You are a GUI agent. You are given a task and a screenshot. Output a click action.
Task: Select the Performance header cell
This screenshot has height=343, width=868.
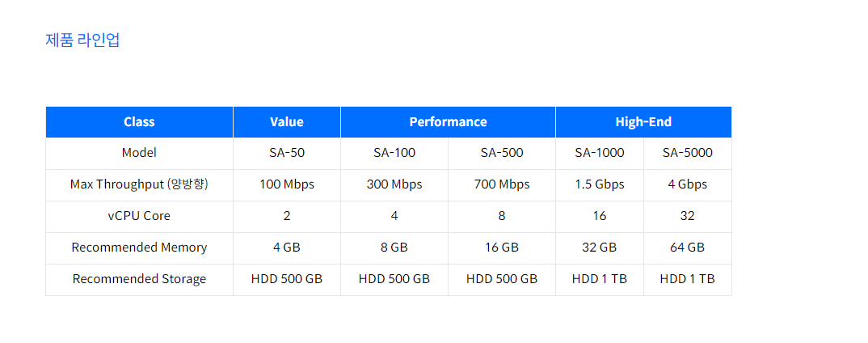click(x=448, y=122)
